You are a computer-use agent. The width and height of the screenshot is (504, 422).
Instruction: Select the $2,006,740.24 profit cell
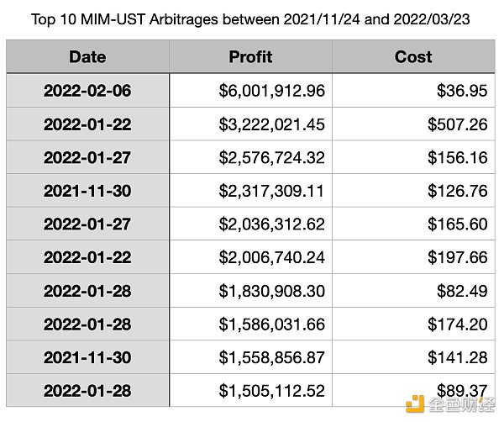tap(250, 257)
